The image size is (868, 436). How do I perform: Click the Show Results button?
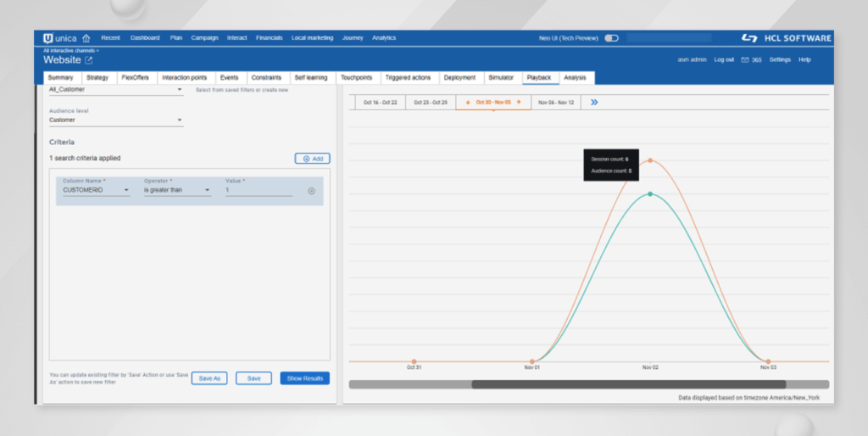coord(304,378)
